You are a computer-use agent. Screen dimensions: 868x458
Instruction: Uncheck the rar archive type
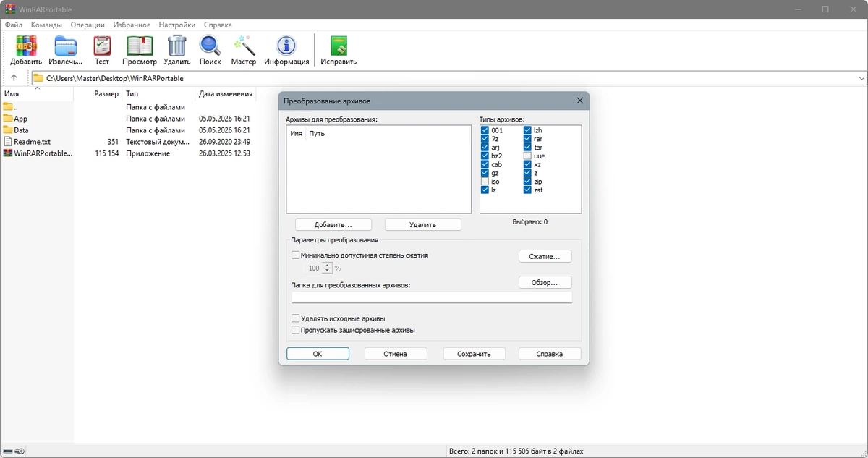(x=528, y=139)
